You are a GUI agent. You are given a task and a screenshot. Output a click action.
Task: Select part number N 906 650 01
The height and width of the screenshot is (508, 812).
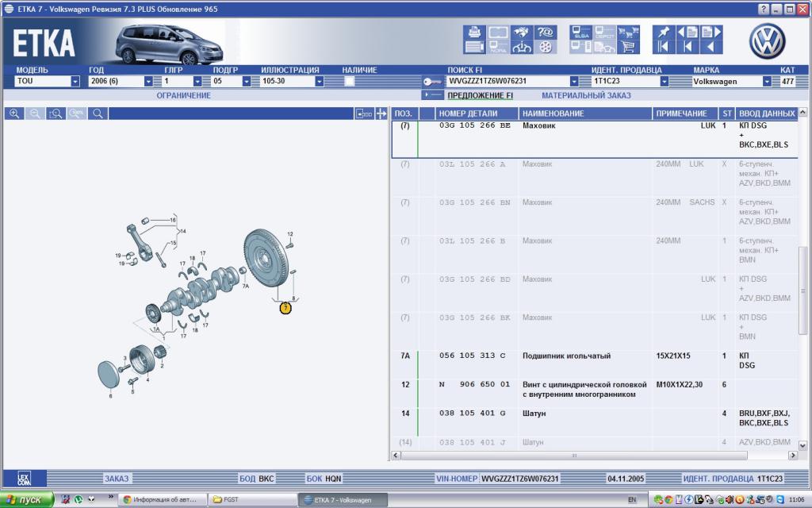pos(475,385)
